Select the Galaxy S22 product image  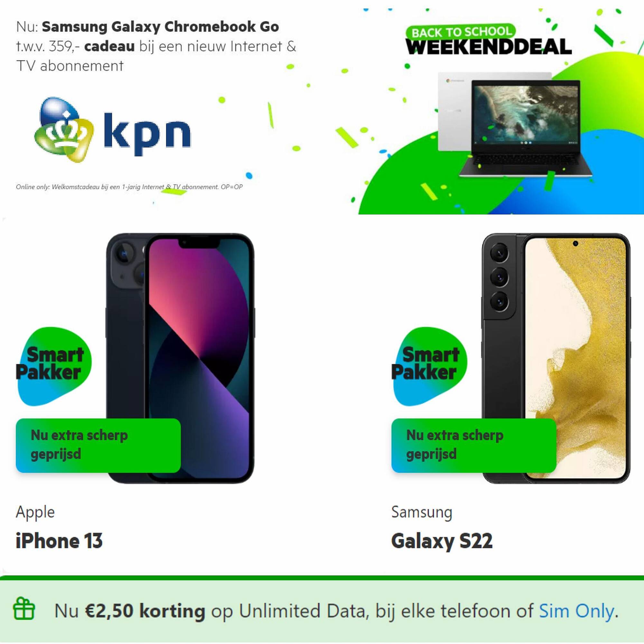point(556,358)
